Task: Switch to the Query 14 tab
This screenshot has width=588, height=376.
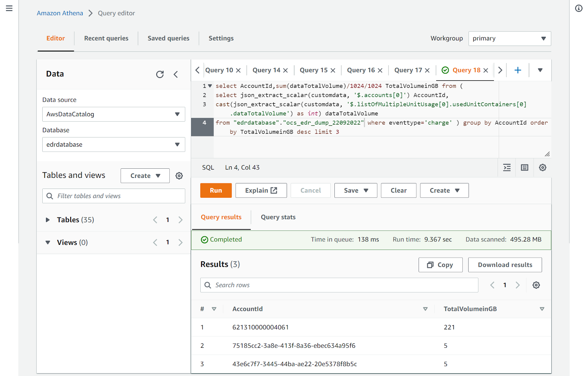Action: tap(266, 70)
